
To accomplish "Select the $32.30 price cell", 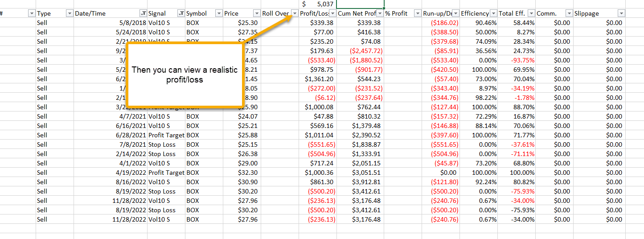I will click(242, 173).
